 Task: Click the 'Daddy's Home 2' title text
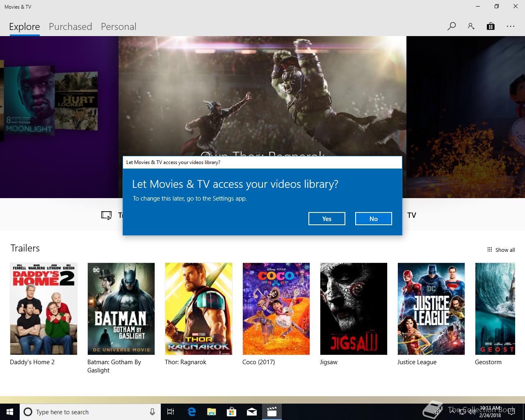32,362
